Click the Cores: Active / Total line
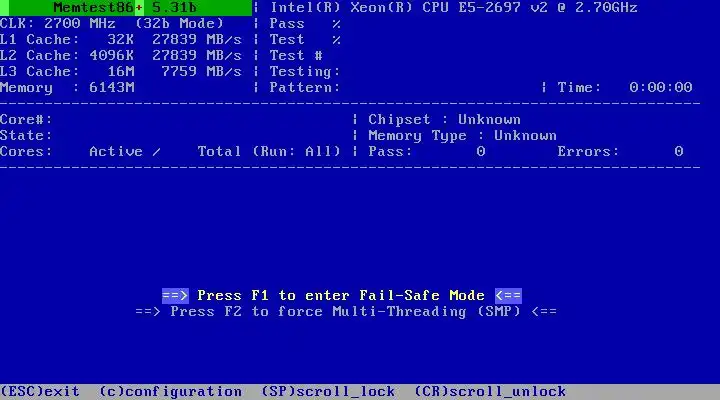This screenshot has width=720, height=400. (121, 152)
